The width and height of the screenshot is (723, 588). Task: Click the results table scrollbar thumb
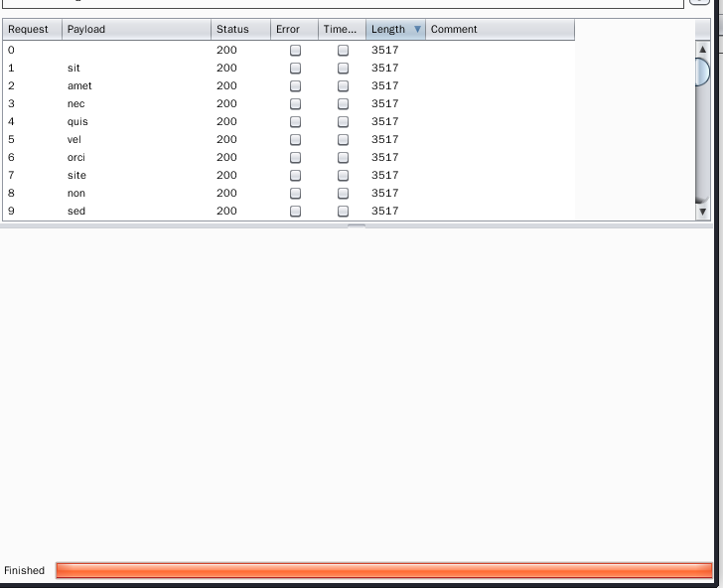tap(702, 72)
